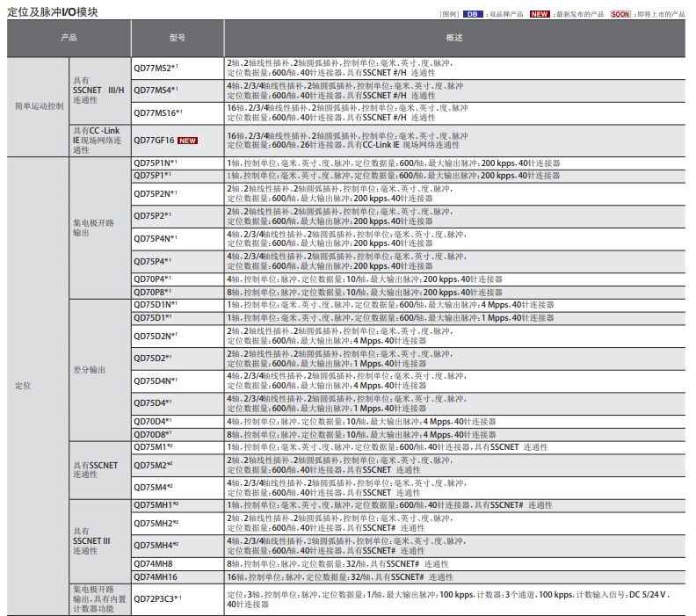Select model QD75D4 cell
Viewport: 696px width, 616px height.
(178, 403)
